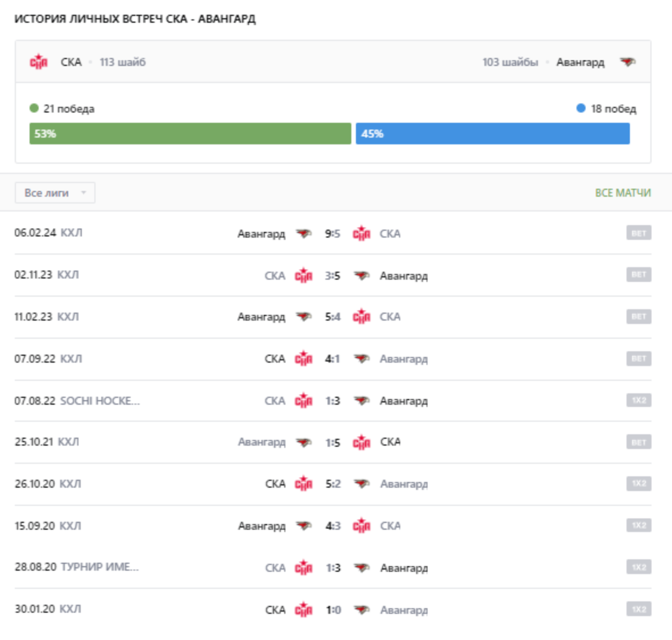Image resolution: width=672 pixels, height=640 pixels.
Task: Click the SKA logo in the 02.11.23 row
Action: (304, 276)
